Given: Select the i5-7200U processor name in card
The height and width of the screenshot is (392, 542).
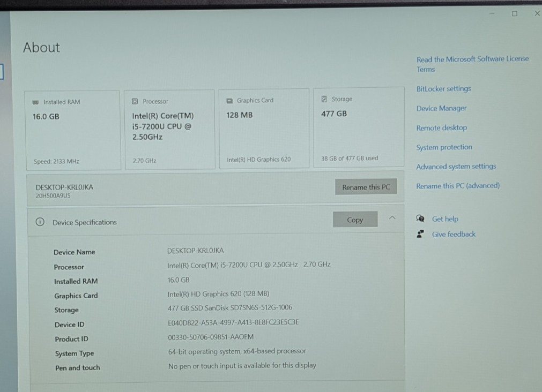Looking at the screenshot, I should tap(163, 126).
